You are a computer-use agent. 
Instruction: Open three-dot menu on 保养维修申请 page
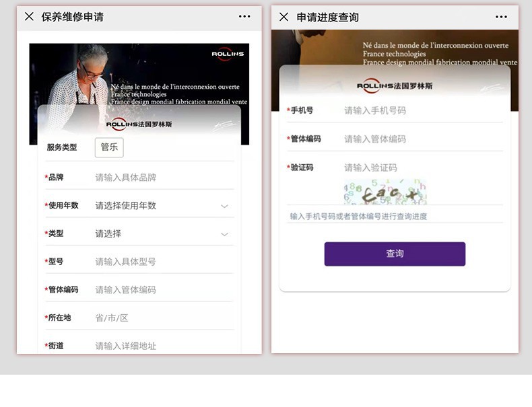244,16
